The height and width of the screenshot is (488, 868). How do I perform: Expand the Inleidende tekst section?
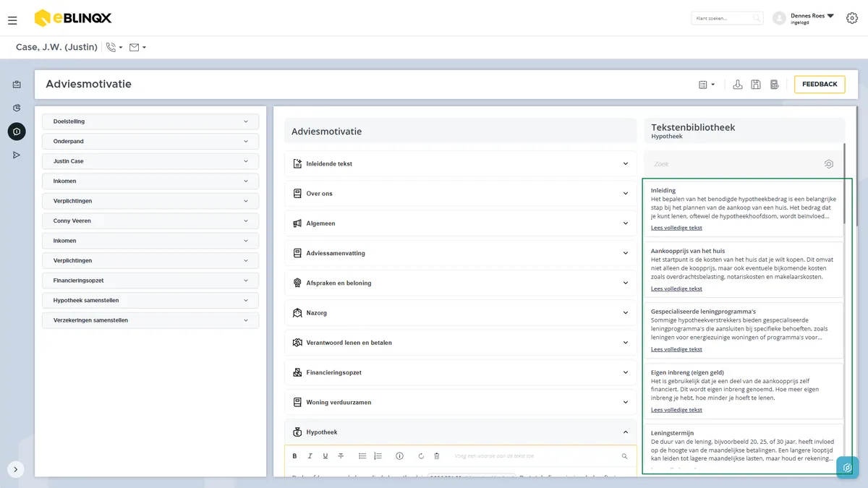point(461,164)
